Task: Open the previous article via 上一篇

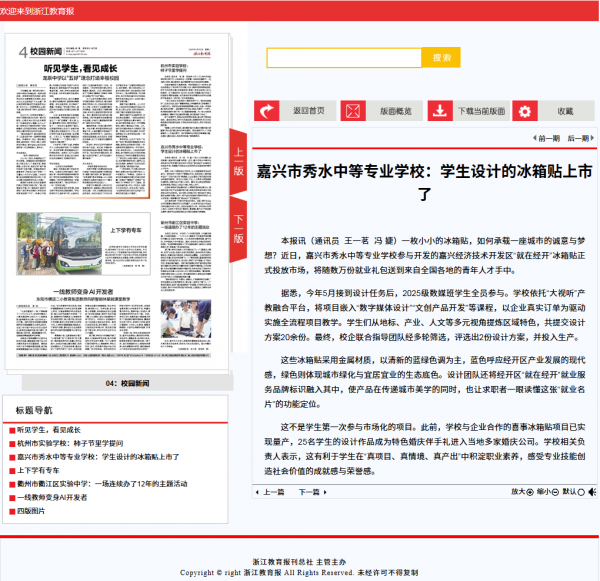Action: pyautogui.click(x=273, y=492)
